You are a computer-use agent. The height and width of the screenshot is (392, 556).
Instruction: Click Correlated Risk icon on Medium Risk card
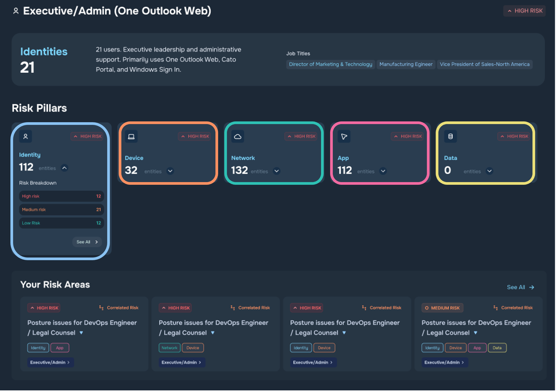[x=496, y=308]
